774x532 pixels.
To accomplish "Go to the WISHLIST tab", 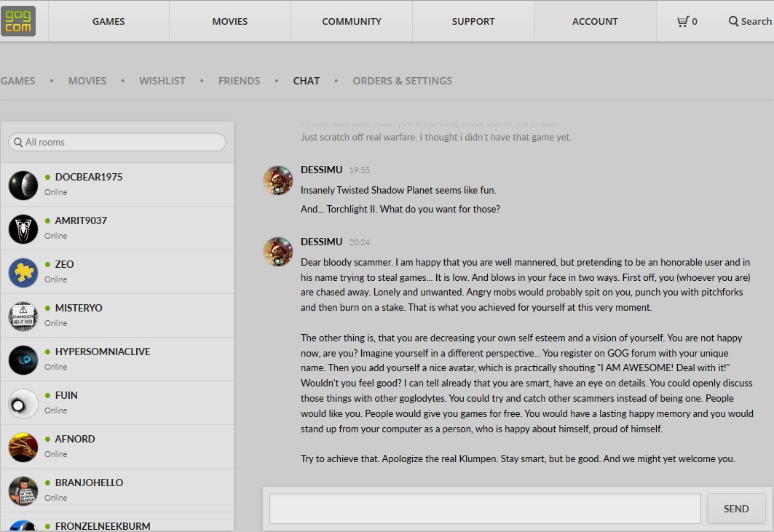I will click(162, 81).
